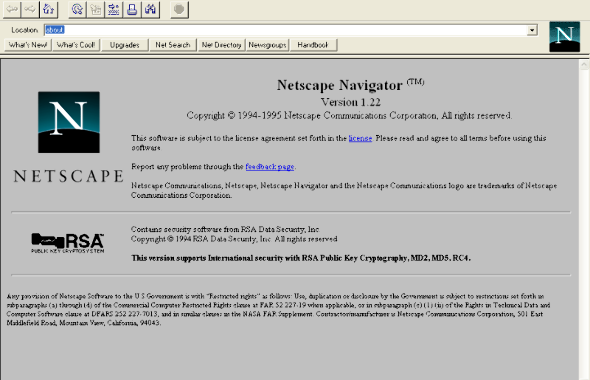Screen dimensions: 590x380
Task: Click the Version 1.22 text
Action: pyautogui.click(x=351, y=102)
